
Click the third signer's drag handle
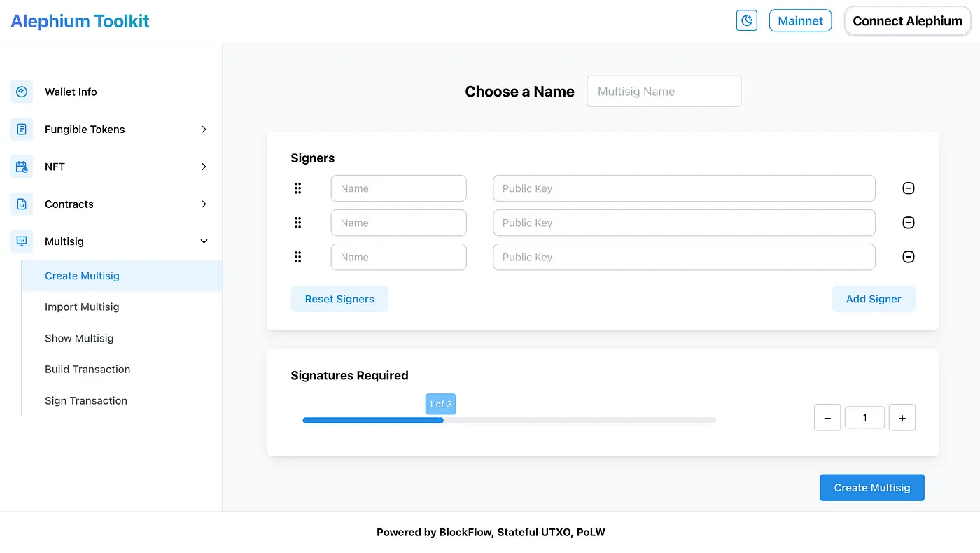(297, 257)
